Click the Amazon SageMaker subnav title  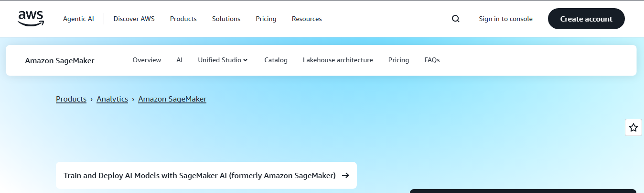coord(60,60)
